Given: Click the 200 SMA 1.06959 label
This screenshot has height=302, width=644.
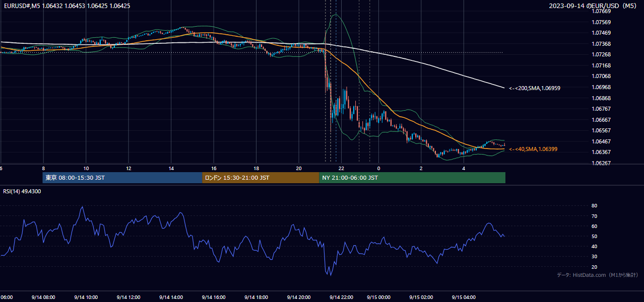Looking at the screenshot, I should (x=535, y=88).
